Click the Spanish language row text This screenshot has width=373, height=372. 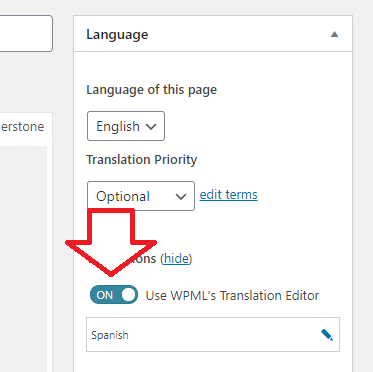coord(110,335)
